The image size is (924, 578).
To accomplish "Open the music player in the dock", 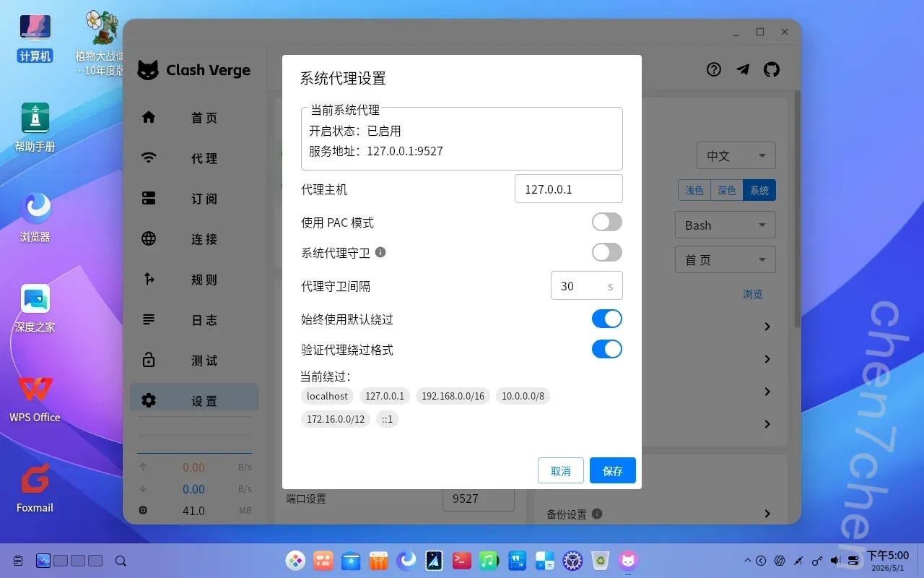I will [x=489, y=560].
